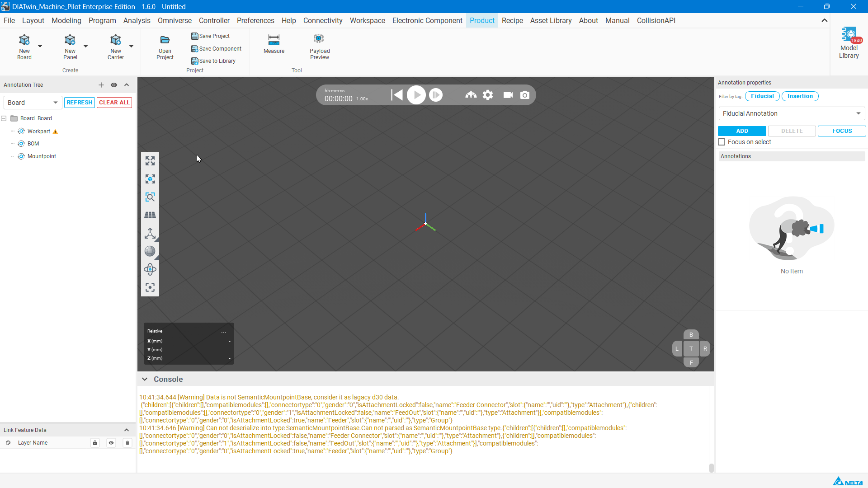Create a New Panel
Viewport: 868px width, 488px height.
70,47
